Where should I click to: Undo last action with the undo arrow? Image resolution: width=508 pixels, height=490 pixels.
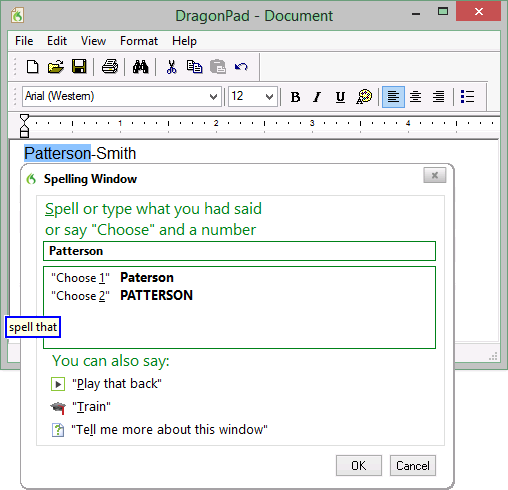pos(241,67)
